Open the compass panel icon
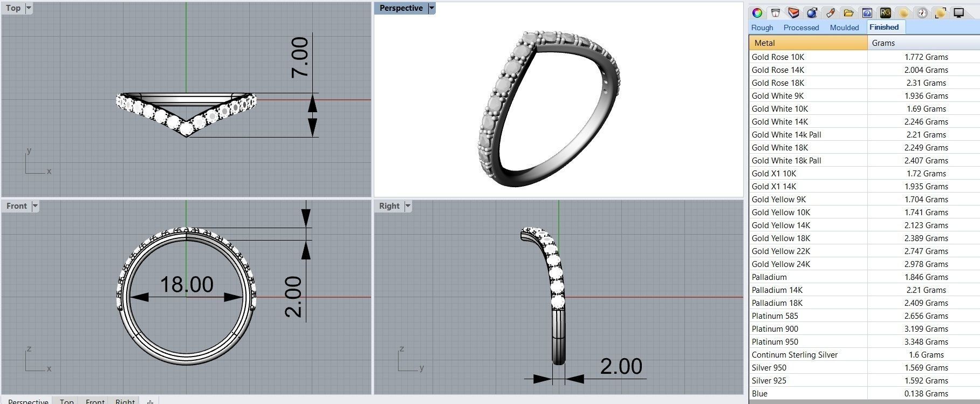Image resolution: width=980 pixels, height=404 pixels. click(x=922, y=13)
